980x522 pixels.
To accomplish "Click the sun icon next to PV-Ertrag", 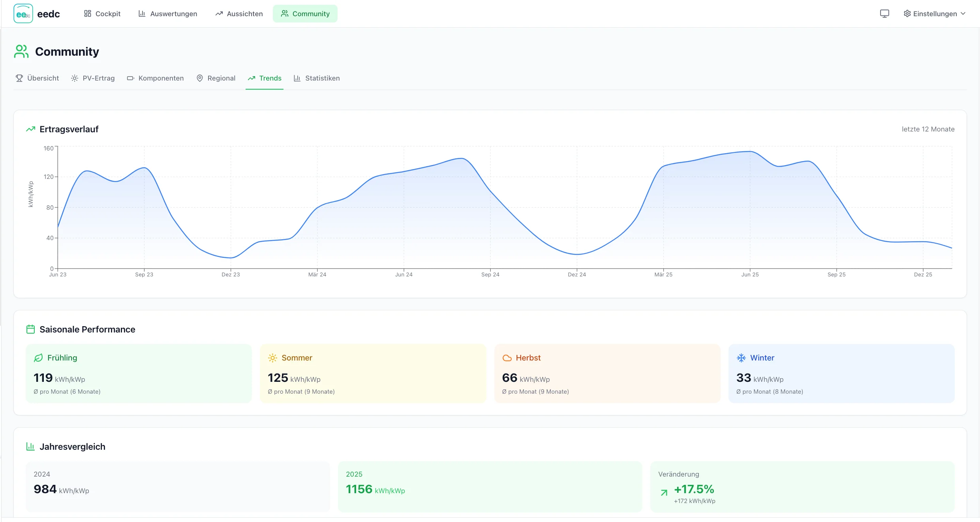I will tap(74, 78).
